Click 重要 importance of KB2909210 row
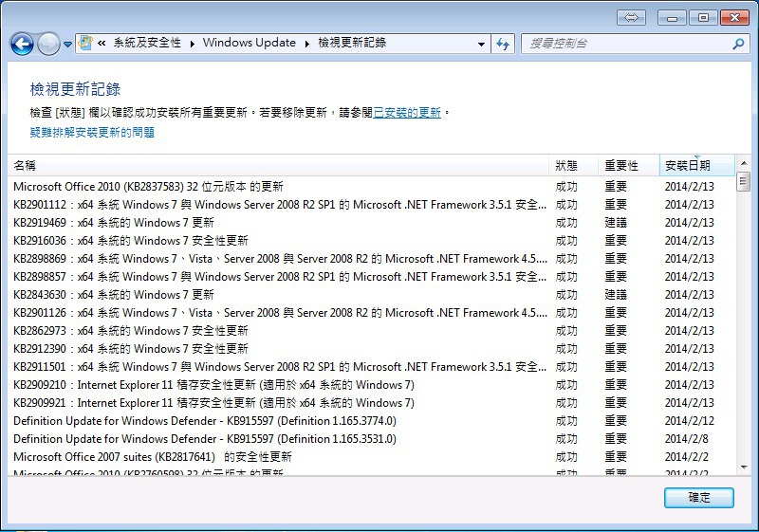This screenshot has height=532, width=759. coord(616,385)
